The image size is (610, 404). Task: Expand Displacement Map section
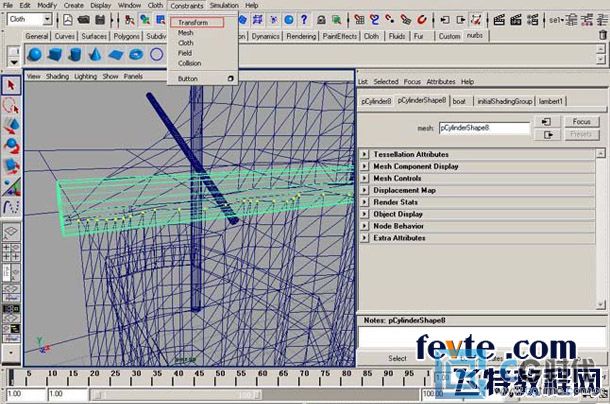coord(365,190)
